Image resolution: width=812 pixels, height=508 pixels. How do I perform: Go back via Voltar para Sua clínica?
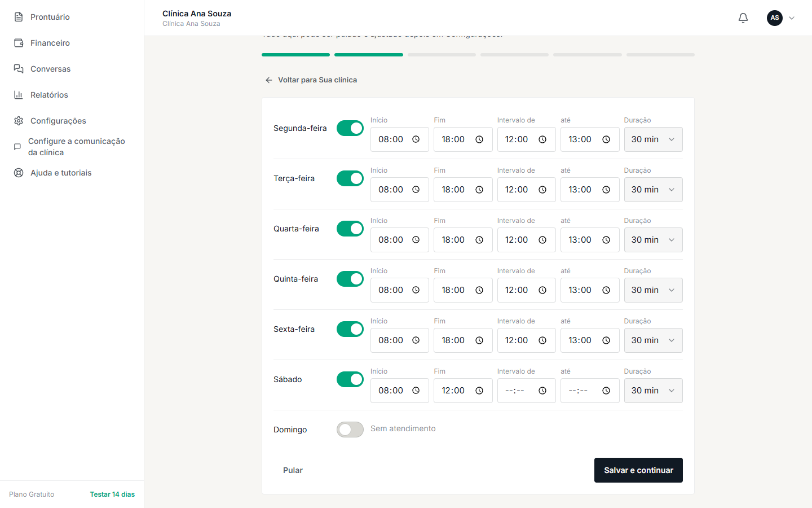(311, 80)
